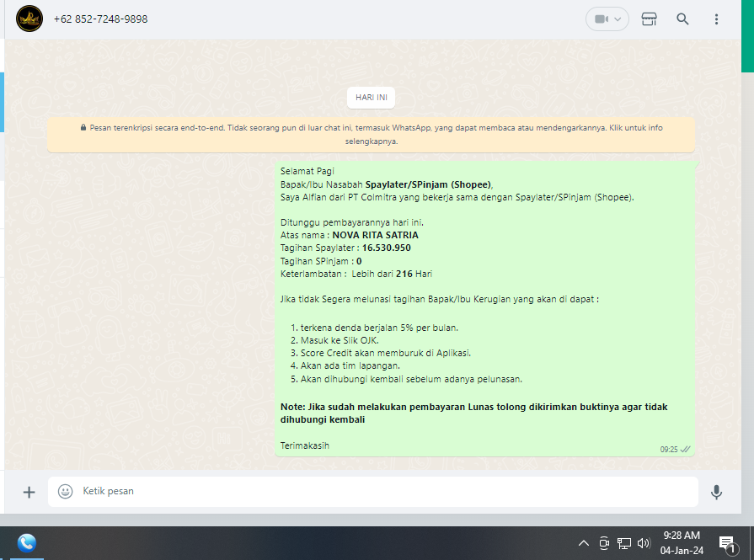Click the Selamat Pagi greeting text

(307, 171)
